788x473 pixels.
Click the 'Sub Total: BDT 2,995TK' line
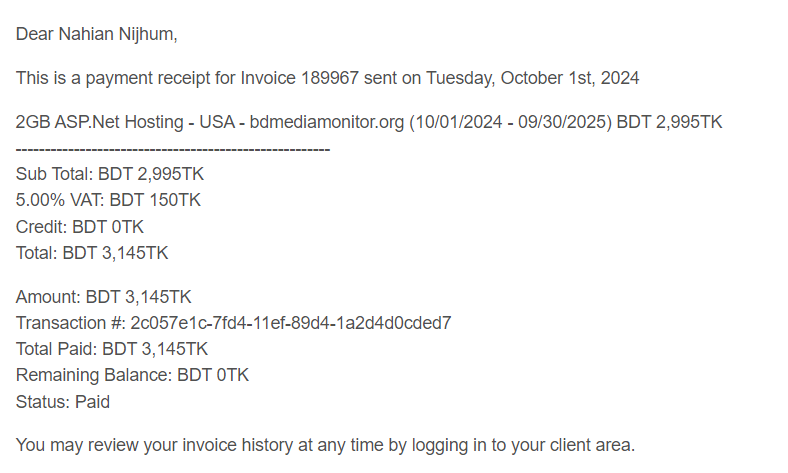[110, 174]
